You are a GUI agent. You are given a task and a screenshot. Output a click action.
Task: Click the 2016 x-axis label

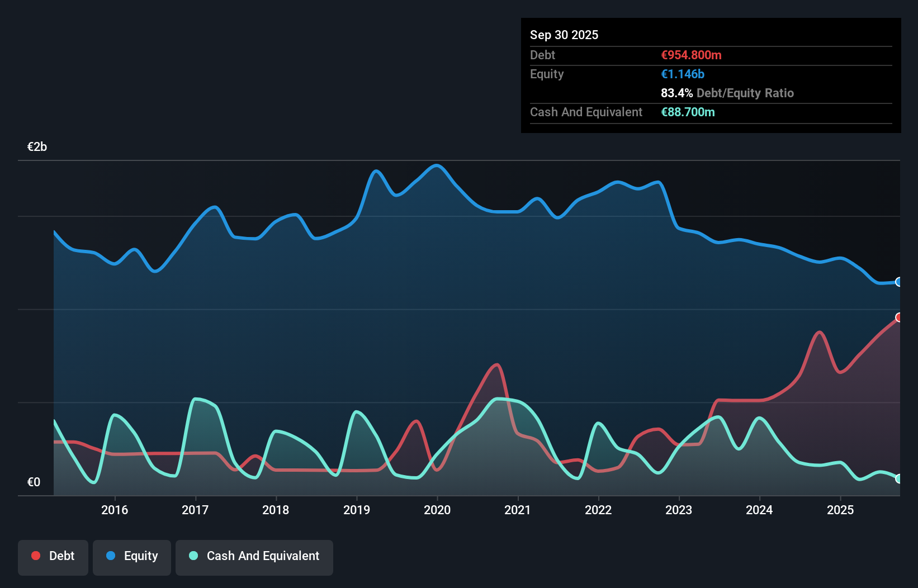[x=115, y=510]
